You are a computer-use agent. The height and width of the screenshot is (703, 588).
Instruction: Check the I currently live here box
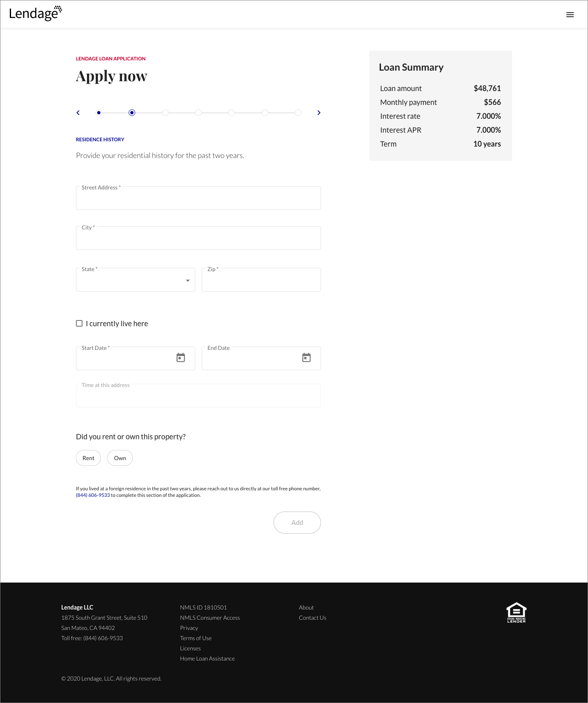tap(79, 323)
